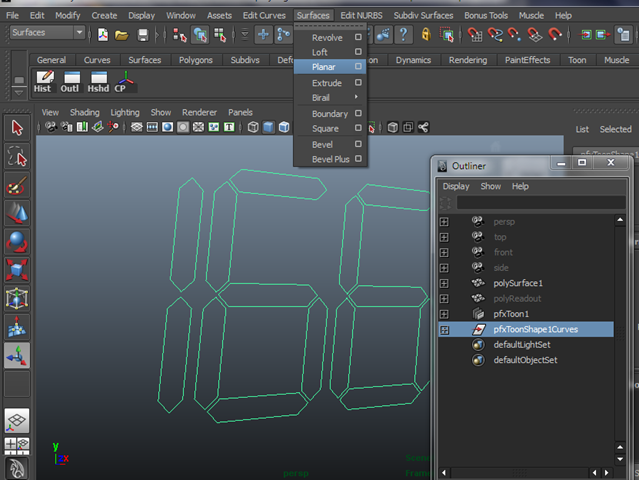Click the Outl shelf button
Image resolution: width=639 pixels, height=480 pixels.
point(71,81)
